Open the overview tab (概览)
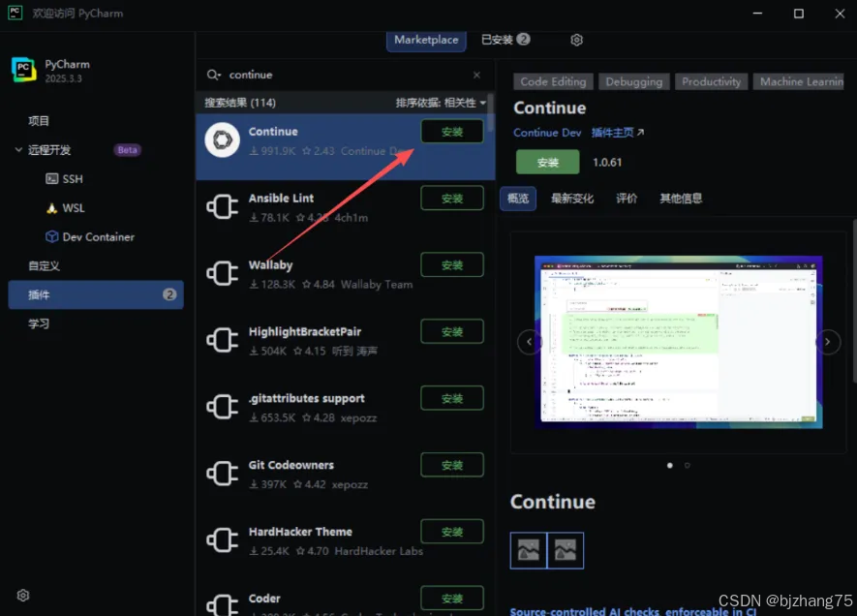The image size is (857, 616). pyautogui.click(x=517, y=199)
